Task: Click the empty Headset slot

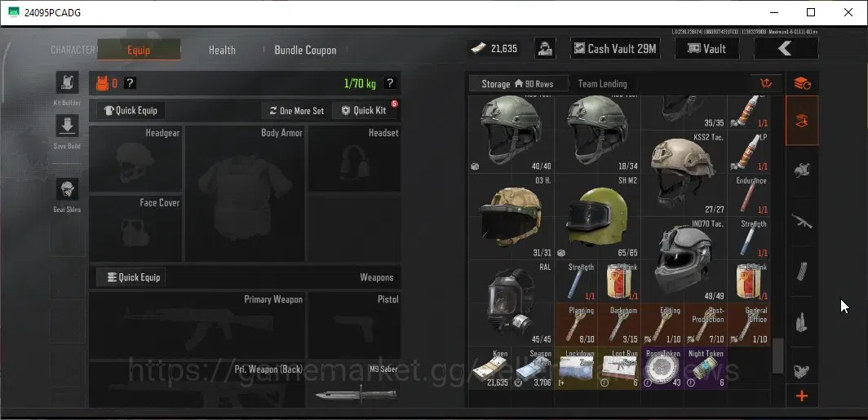Action: [x=354, y=158]
